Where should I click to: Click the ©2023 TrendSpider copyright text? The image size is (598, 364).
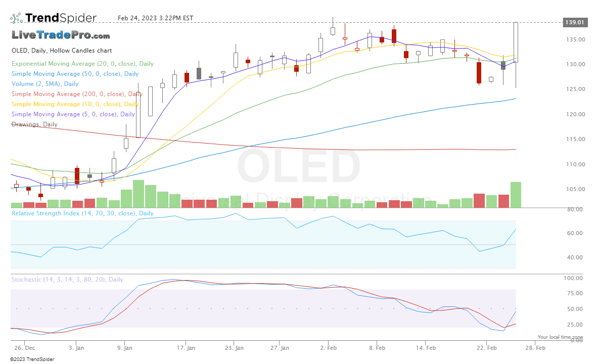(x=32, y=359)
